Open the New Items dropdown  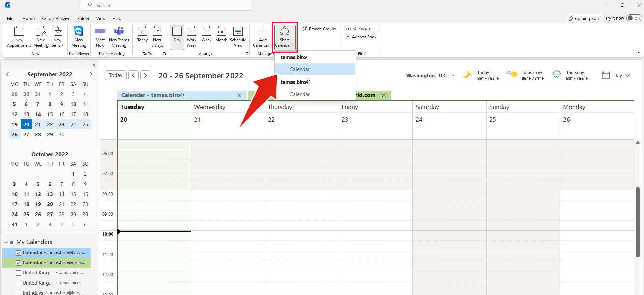57,37
